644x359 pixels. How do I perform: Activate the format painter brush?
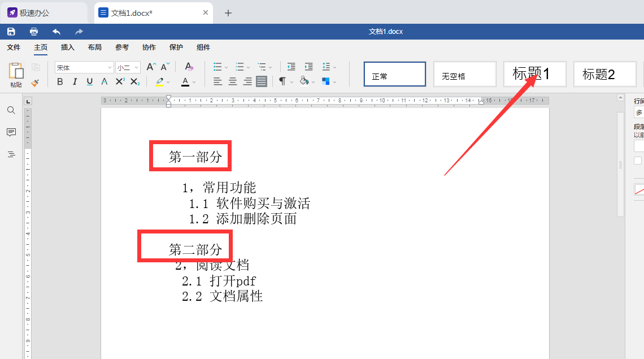(36, 83)
